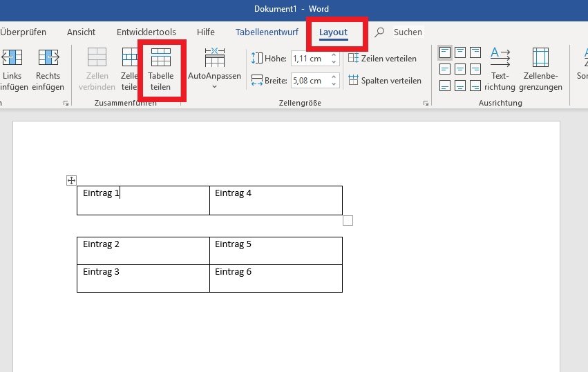This screenshot has height=372, width=588.
Task: Expand the AutoAnpassen dropdown
Action: (x=214, y=86)
